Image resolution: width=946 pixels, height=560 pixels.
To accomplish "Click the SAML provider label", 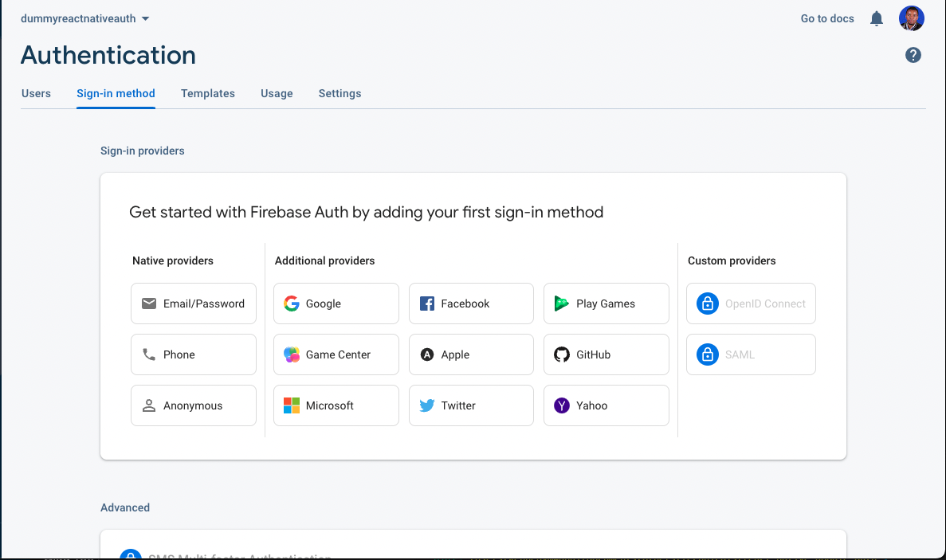I will (740, 354).
